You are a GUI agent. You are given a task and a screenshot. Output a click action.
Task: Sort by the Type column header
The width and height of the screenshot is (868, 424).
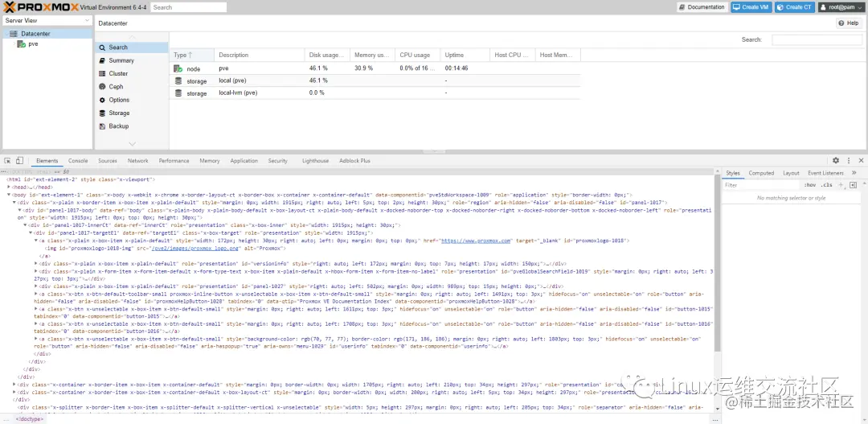coord(191,55)
